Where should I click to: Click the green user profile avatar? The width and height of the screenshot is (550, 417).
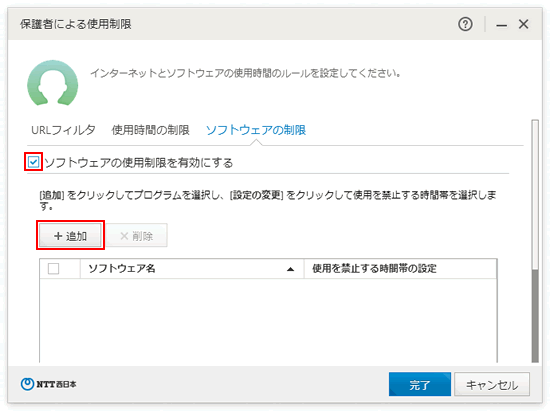53,83
